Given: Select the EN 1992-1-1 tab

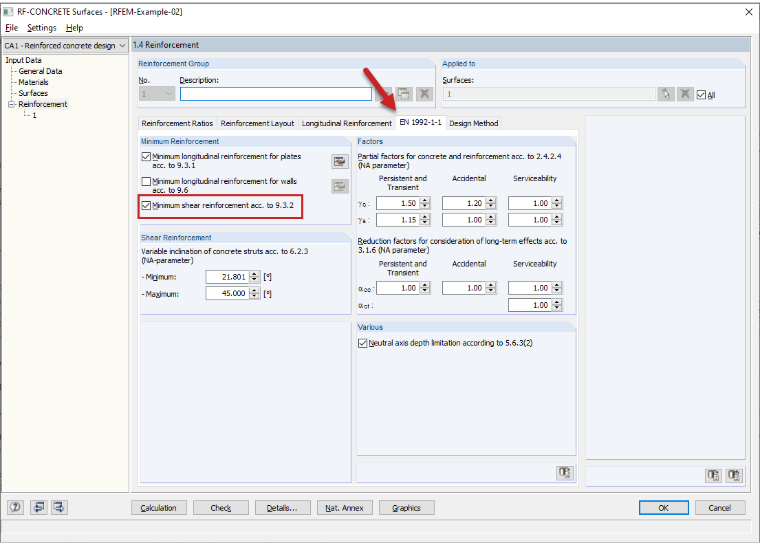Looking at the screenshot, I should [420, 122].
